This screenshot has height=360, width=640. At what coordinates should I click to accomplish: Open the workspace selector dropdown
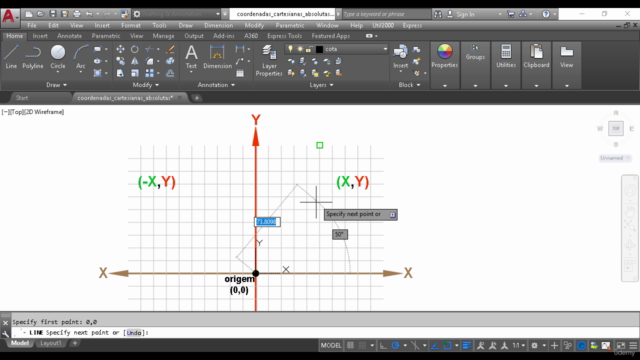pyautogui.click(x=218, y=14)
